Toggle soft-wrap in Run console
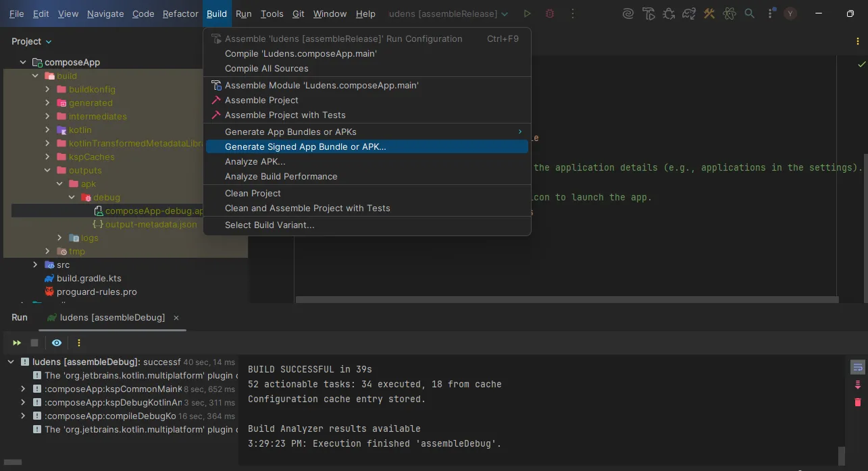The height and width of the screenshot is (471, 868). [858, 368]
